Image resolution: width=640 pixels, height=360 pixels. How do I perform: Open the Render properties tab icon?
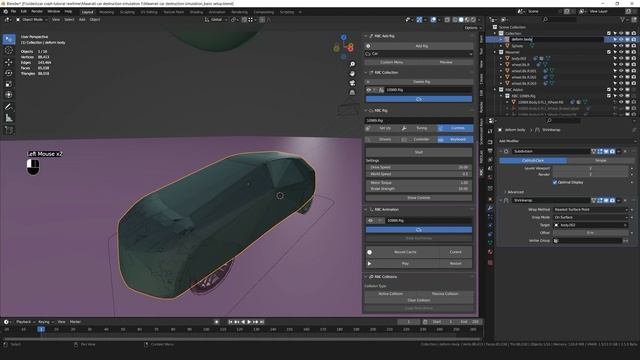(x=490, y=142)
